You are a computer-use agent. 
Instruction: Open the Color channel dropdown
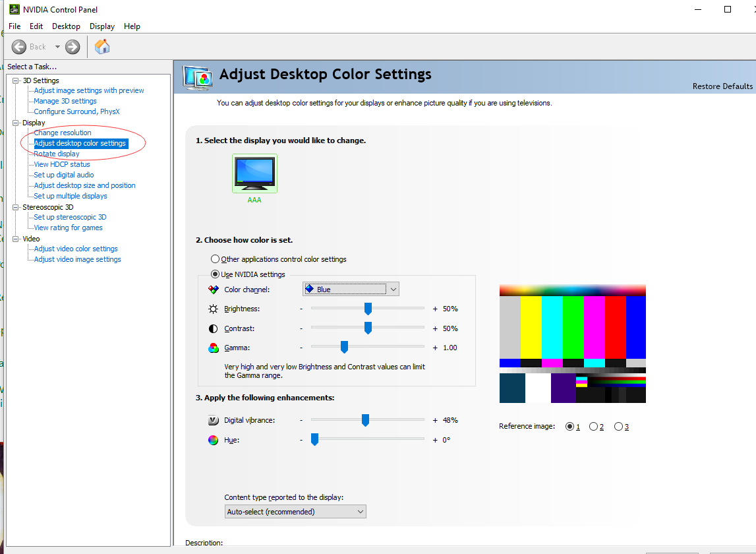click(x=351, y=289)
